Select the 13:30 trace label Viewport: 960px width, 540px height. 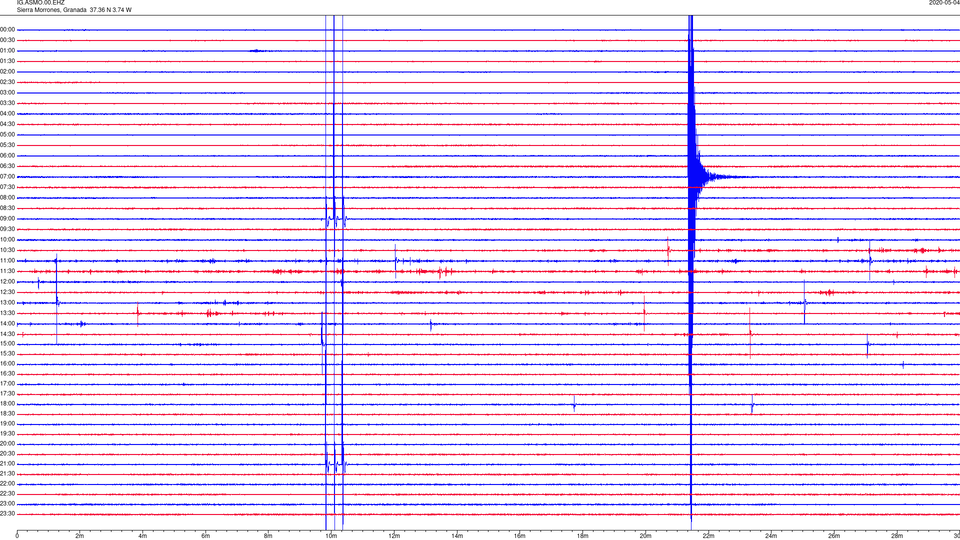point(7,313)
